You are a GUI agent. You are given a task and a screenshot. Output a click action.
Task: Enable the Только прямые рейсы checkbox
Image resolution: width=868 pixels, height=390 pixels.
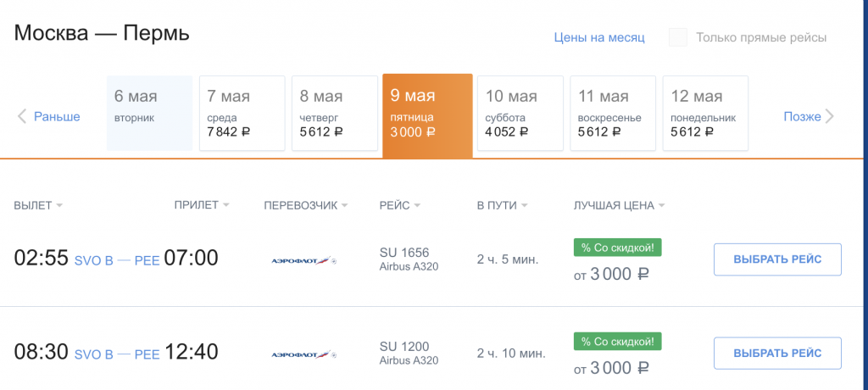click(678, 37)
